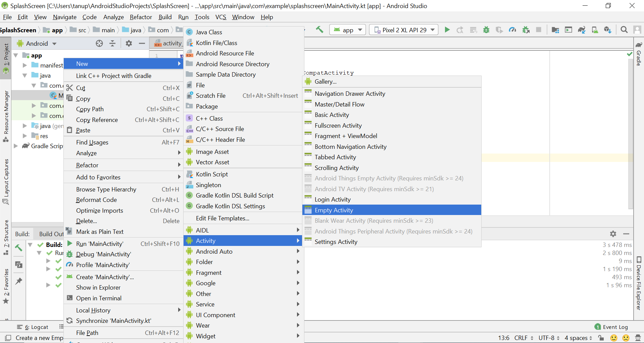Click the Select Opened File target icon
Image resolution: width=644 pixels, height=343 pixels.
(99, 43)
